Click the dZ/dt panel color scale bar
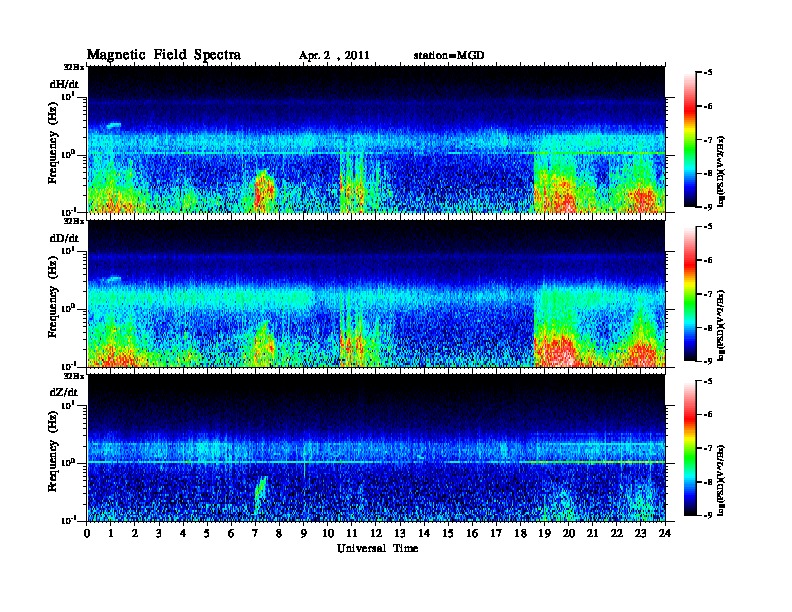Viewport: 792px width, 612px height. [690, 448]
